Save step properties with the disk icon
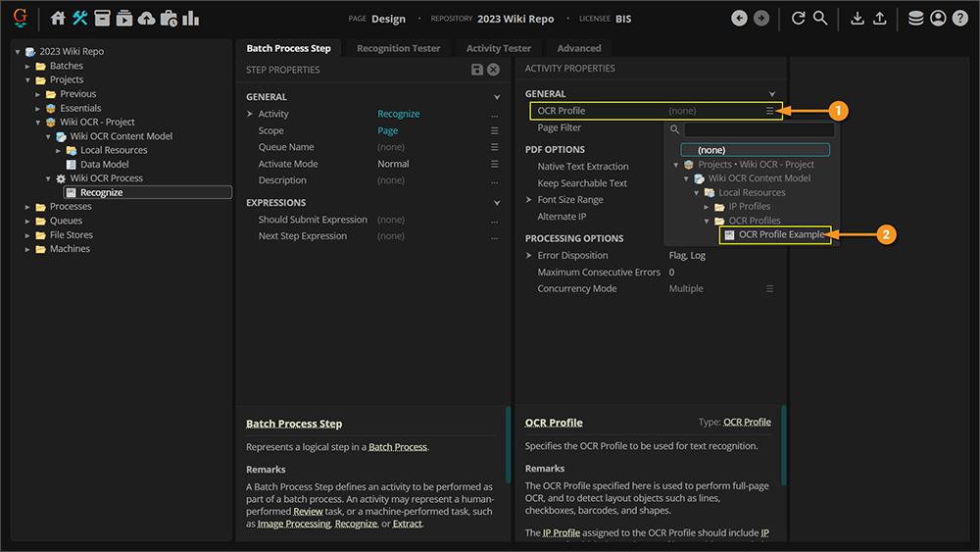The width and height of the screenshot is (980, 552). [477, 70]
